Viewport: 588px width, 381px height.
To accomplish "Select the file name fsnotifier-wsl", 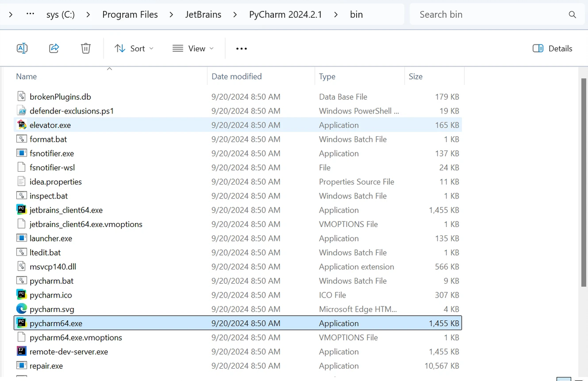I will [x=52, y=168].
